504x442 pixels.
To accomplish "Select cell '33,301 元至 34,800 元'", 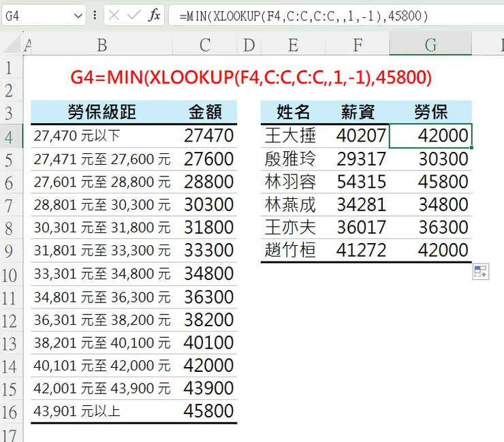I will (x=102, y=274).
